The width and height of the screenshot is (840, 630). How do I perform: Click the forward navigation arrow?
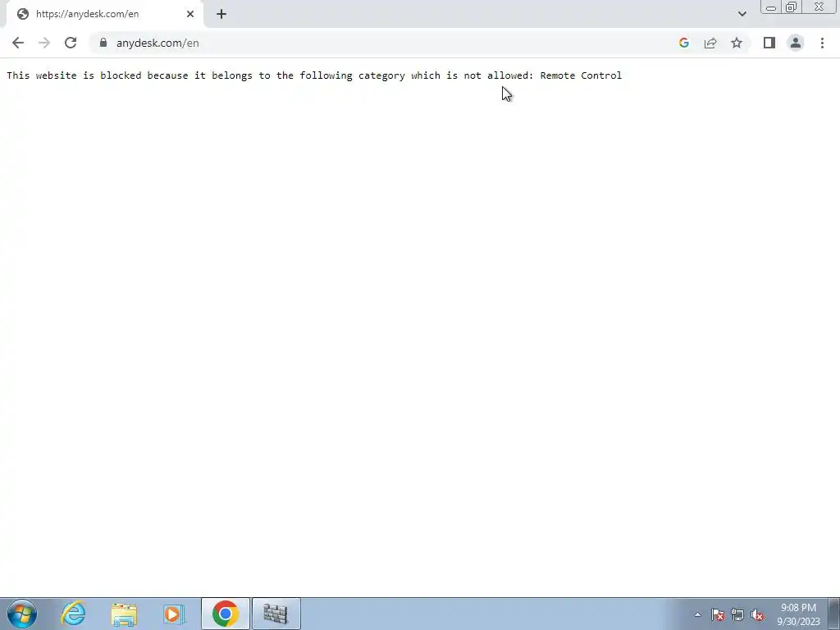[44, 43]
